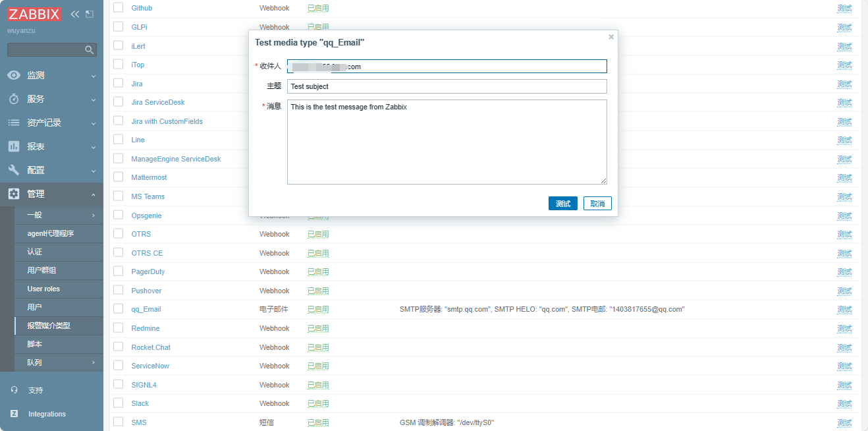The width and height of the screenshot is (868, 431).
Task: Click the 测试 button in dialog
Action: (563, 203)
